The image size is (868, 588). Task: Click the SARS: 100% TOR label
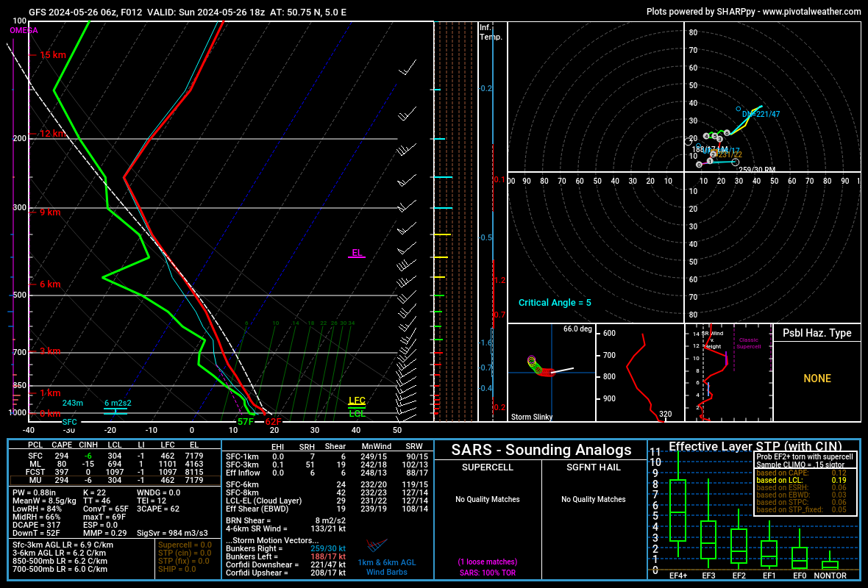pos(487,573)
